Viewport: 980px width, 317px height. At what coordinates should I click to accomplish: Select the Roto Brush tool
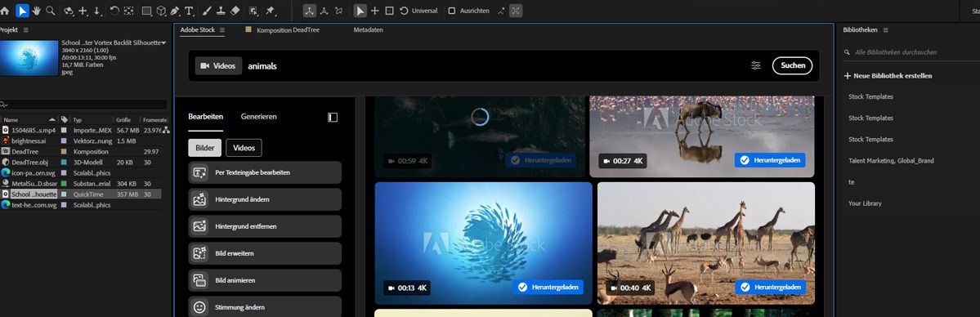253,11
